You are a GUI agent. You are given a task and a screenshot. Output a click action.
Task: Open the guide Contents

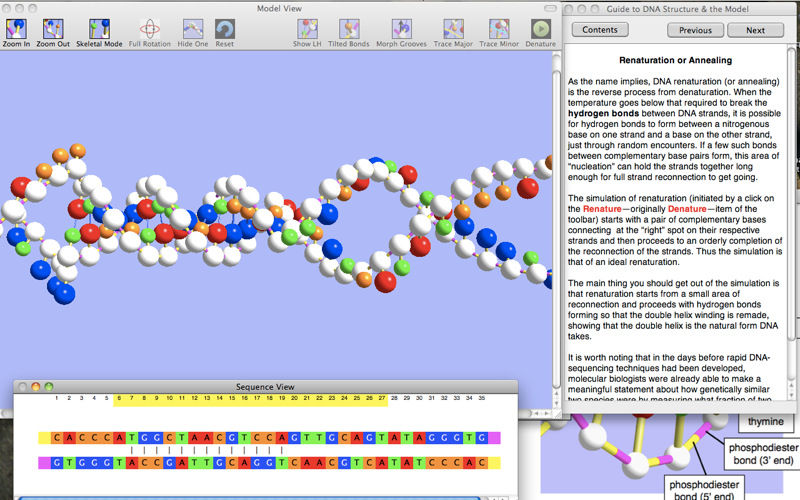tap(600, 30)
